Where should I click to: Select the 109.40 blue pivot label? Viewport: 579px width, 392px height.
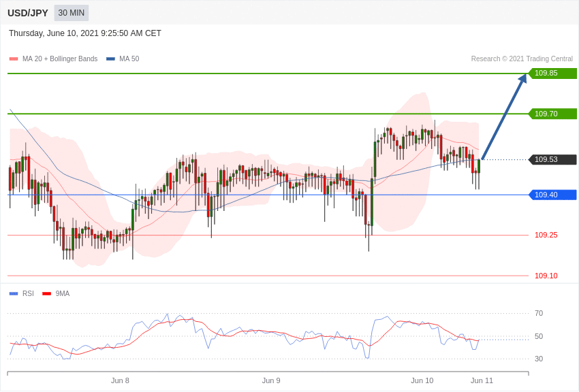[553, 195]
